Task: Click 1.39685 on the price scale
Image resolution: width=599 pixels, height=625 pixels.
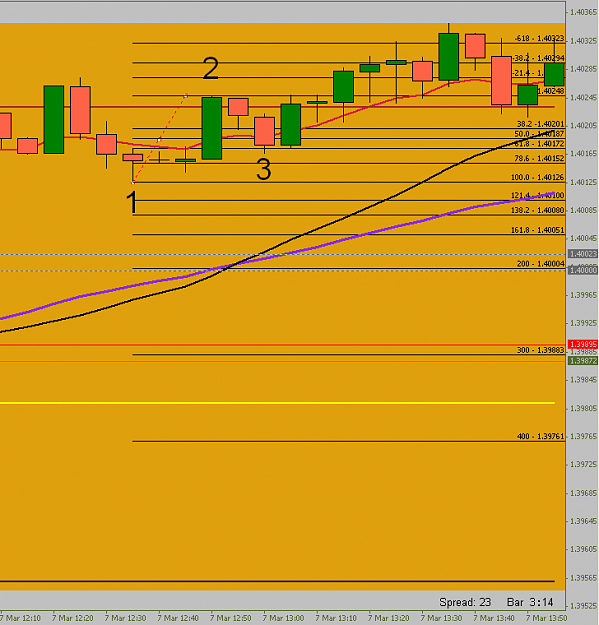Action: tap(583, 493)
